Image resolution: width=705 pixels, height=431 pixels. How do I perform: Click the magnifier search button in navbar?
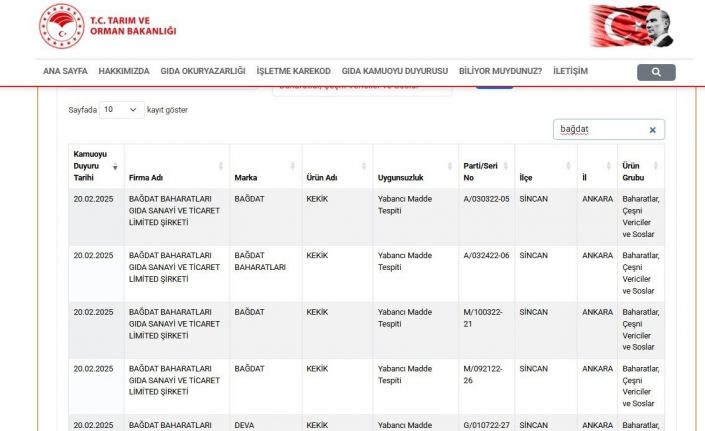(x=656, y=72)
